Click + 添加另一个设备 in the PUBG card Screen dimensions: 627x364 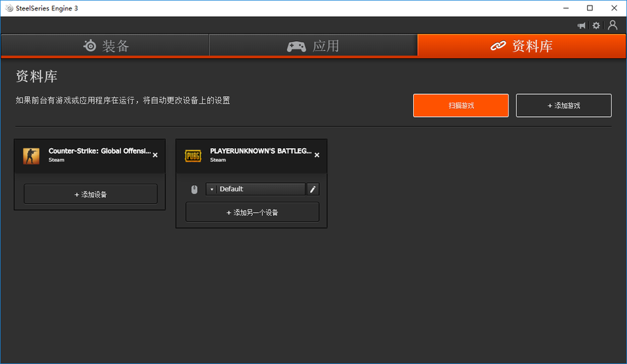pos(252,212)
